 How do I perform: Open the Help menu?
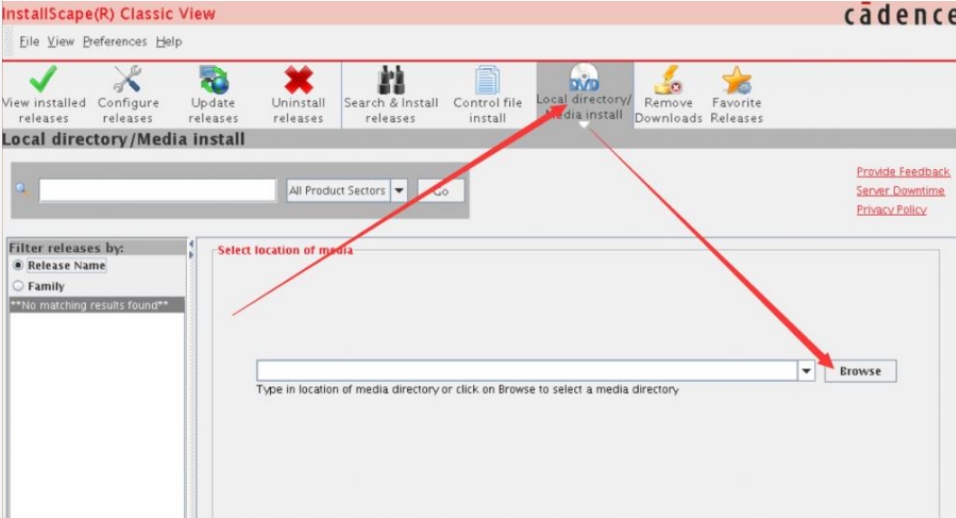[169, 42]
